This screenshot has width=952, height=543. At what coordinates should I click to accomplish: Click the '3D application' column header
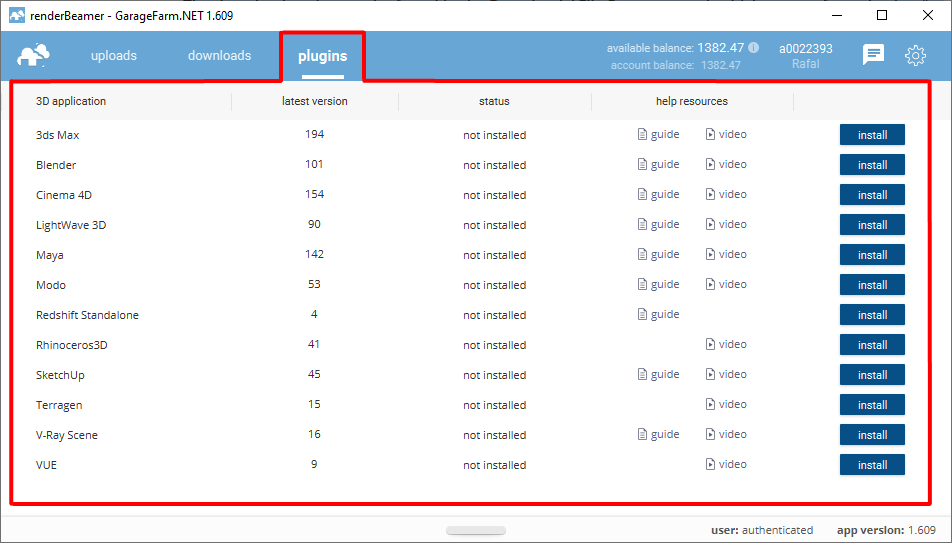coord(70,101)
